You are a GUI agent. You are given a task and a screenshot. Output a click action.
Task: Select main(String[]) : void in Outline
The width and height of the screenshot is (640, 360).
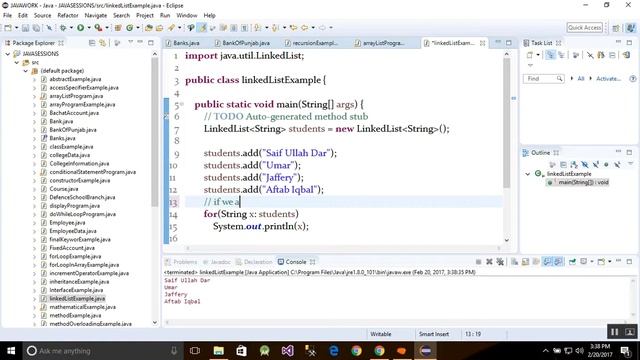point(578,182)
